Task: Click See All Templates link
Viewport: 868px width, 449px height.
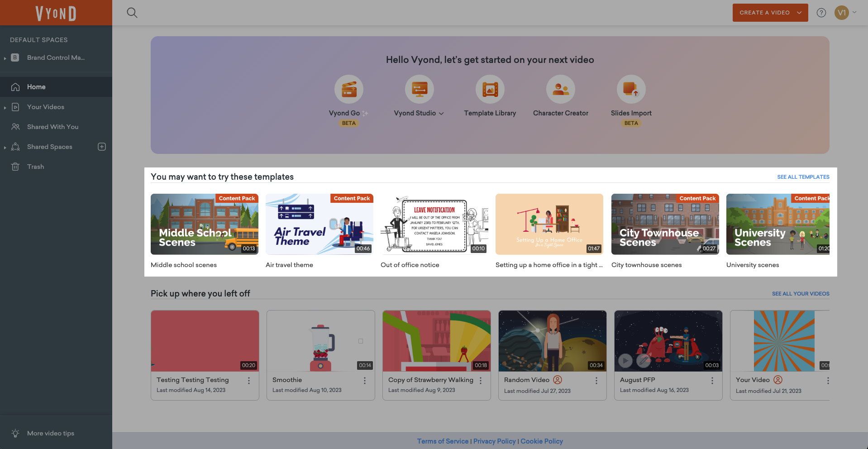Action: pos(803,177)
